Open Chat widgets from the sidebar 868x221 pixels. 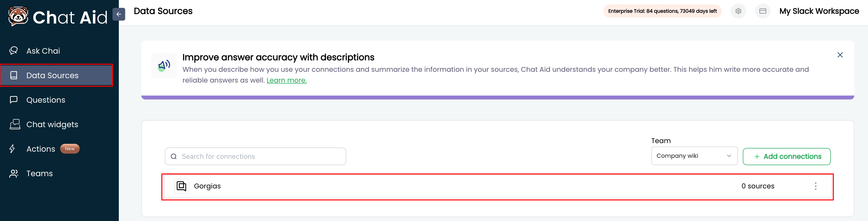[x=52, y=124]
